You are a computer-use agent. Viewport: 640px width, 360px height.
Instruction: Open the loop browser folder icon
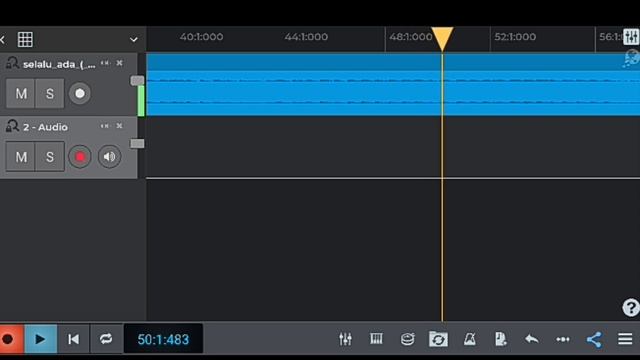(x=438, y=339)
